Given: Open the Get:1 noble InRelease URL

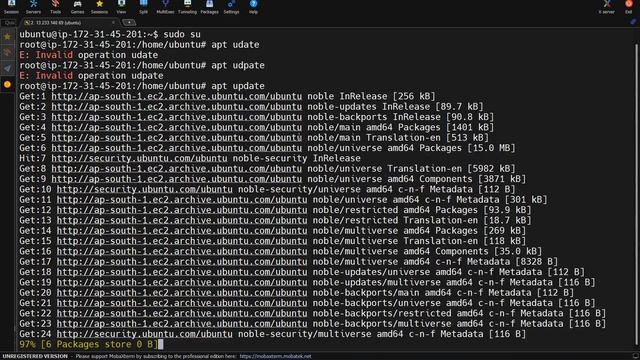Looking at the screenshot, I should (x=176, y=96).
